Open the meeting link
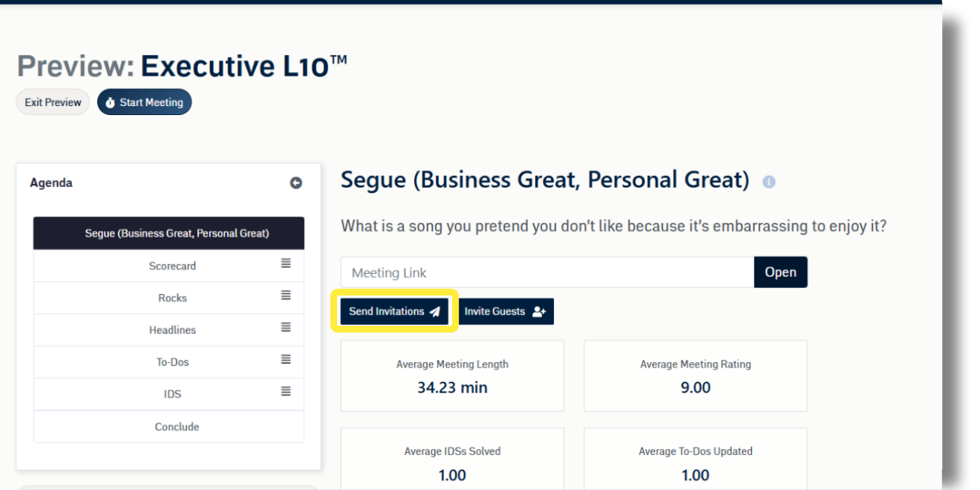This screenshot has height=490, width=980. (x=780, y=272)
